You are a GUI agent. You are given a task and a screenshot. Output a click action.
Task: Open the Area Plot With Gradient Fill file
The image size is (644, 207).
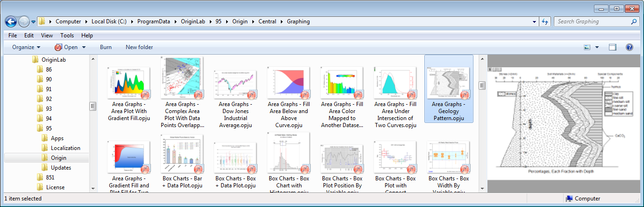(x=129, y=83)
